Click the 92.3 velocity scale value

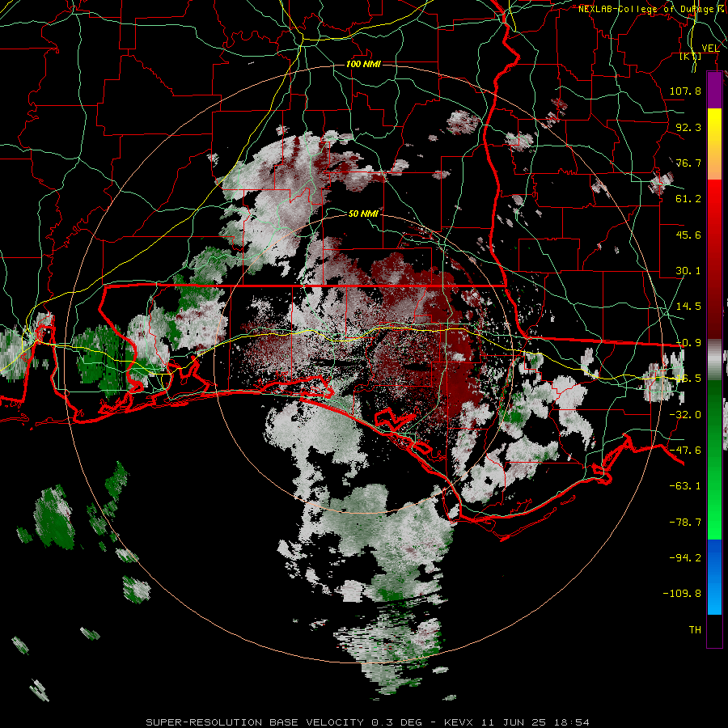click(x=688, y=127)
